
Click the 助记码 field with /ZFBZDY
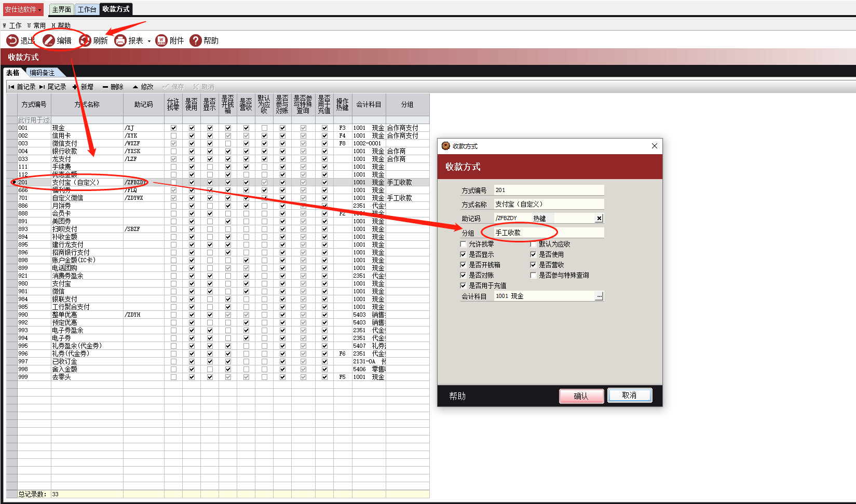[x=512, y=219]
